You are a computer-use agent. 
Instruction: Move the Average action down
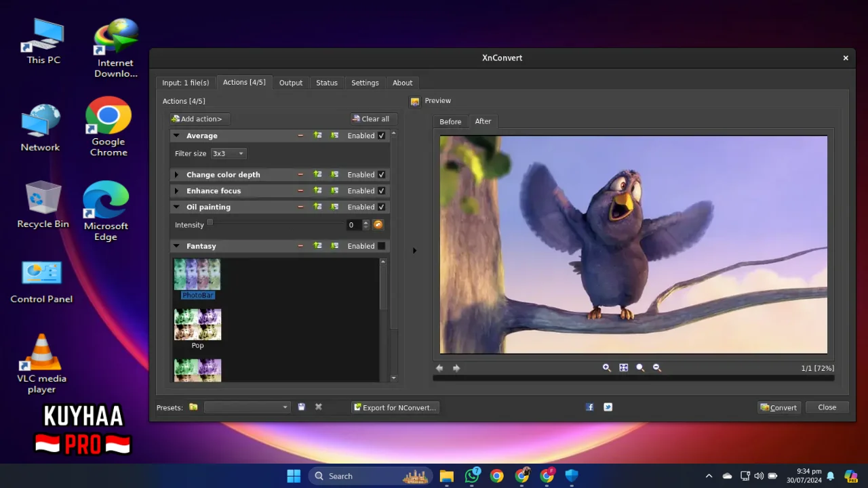click(x=334, y=136)
